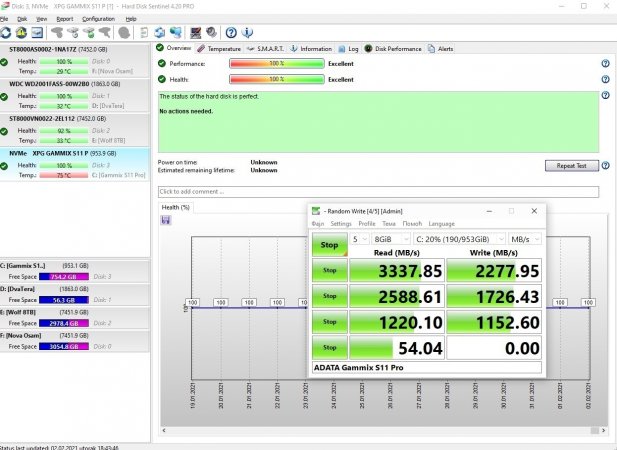Click Stop button on the 1220.10 row
617x450 pixels.
pyautogui.click(x=329, y=322)
